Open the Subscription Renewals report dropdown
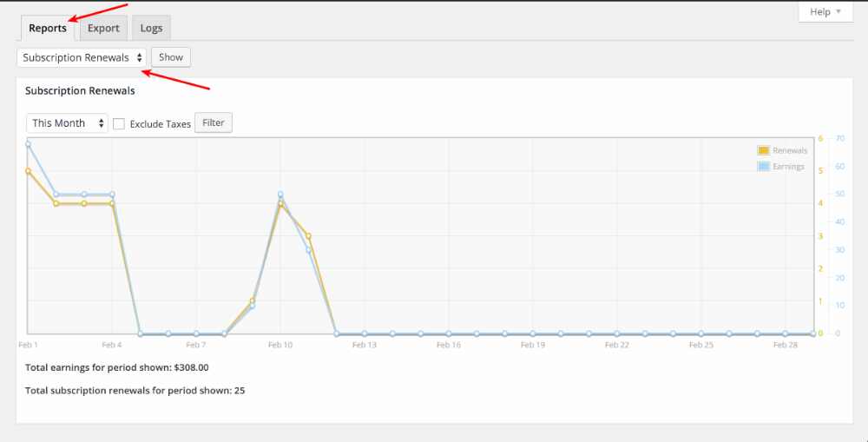This screenshot has width=868, height=442. [82, 57]
